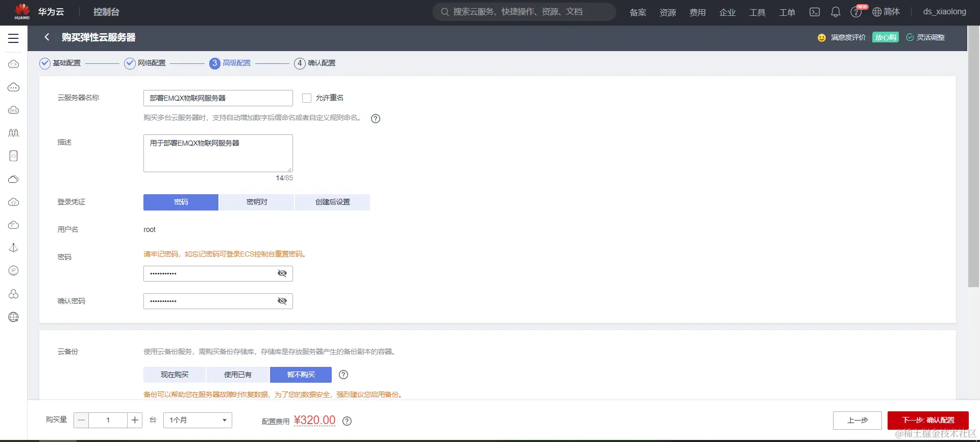Click the globe icon at the sidebar bottom
The width and height of the screenshot is (980, 442).
pyautogui.click(x=13, y=317)
